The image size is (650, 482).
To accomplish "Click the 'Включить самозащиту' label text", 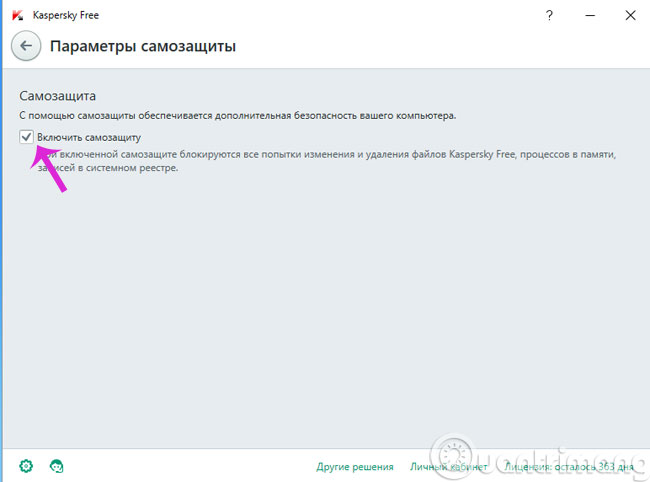I will coord(89,137).
